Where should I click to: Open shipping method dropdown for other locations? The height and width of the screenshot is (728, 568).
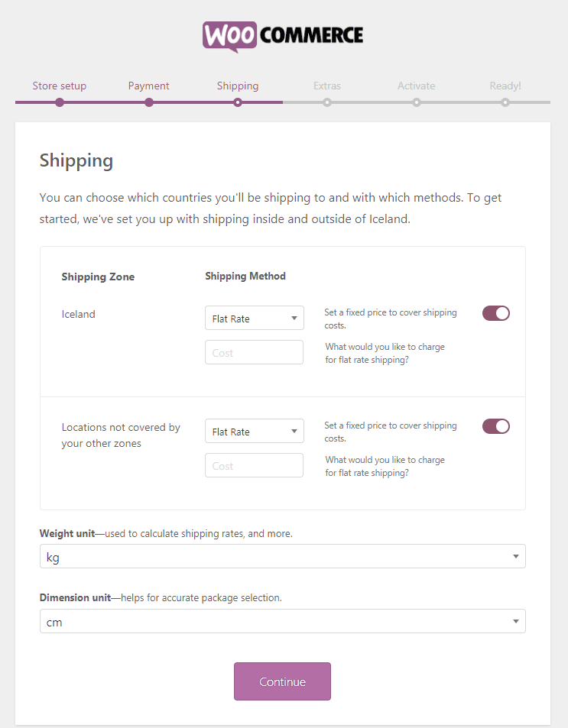point(254,432)
